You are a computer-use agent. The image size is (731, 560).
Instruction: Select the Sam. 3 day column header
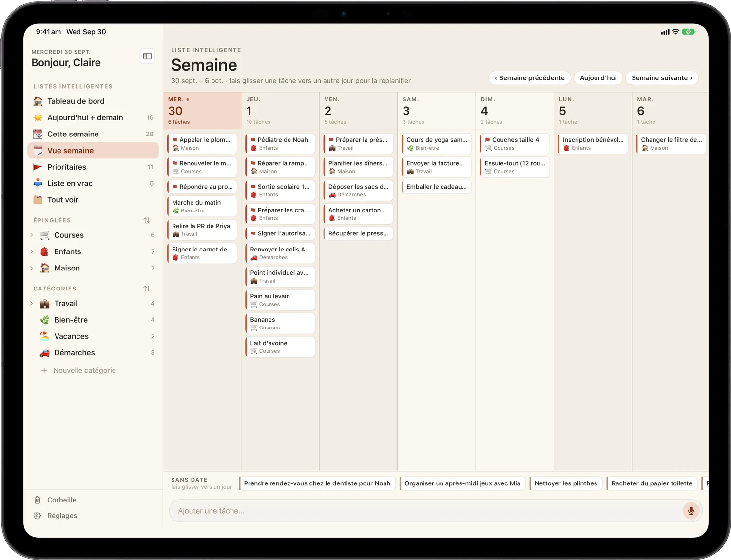click(437, 111)
